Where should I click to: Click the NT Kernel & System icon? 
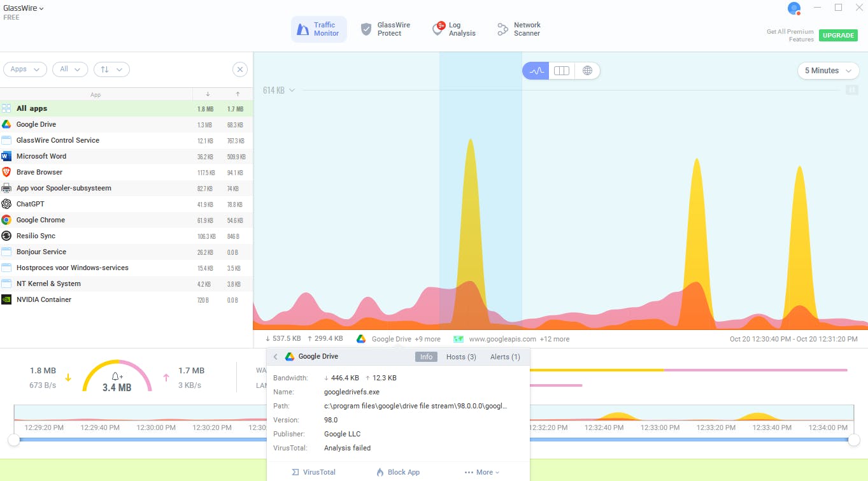click(x=6, y=284)
